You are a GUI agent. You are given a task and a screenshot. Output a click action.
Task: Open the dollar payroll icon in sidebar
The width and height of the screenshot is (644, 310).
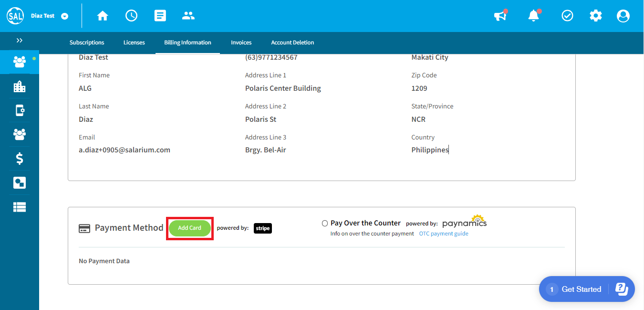click(20, 159)
